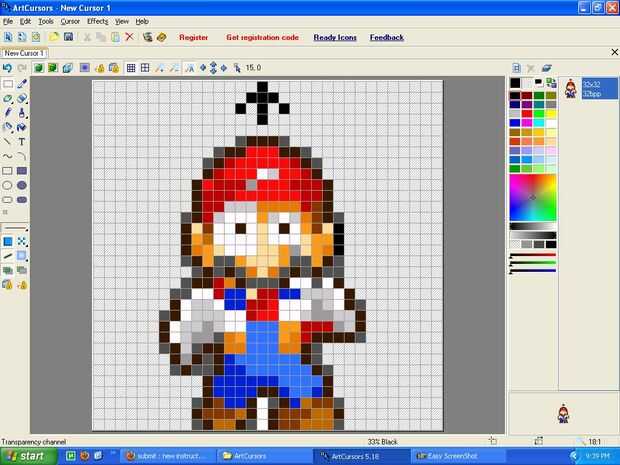Click Get registration code link
This screenshot has height=465, width=620.
(262, 38)
